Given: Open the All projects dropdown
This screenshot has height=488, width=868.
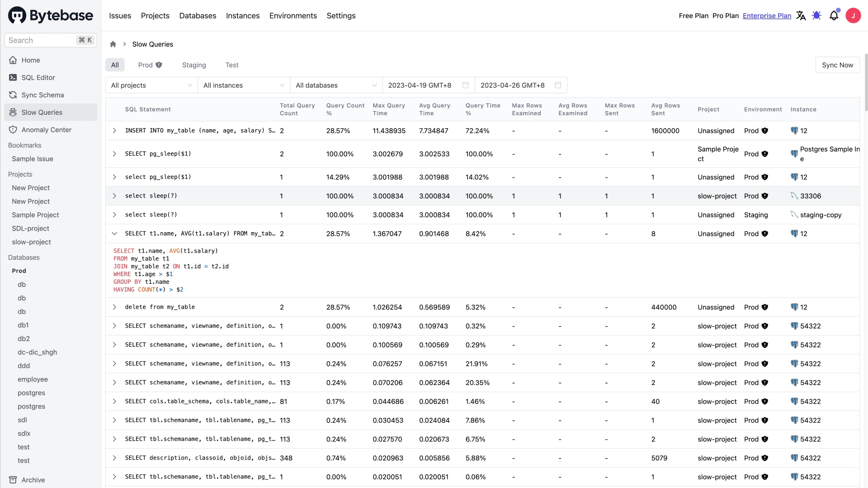Looking at the screenshot, I should [151, 85].
